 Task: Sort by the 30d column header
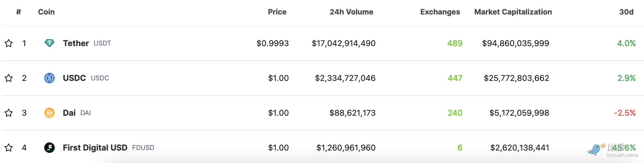[626, 12]
